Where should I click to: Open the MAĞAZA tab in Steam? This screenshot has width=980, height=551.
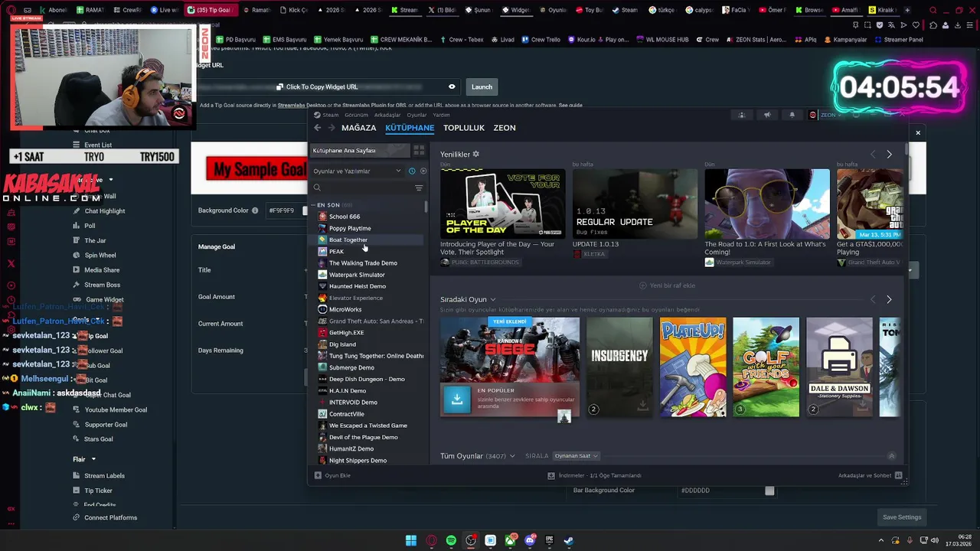coord(358,128)
